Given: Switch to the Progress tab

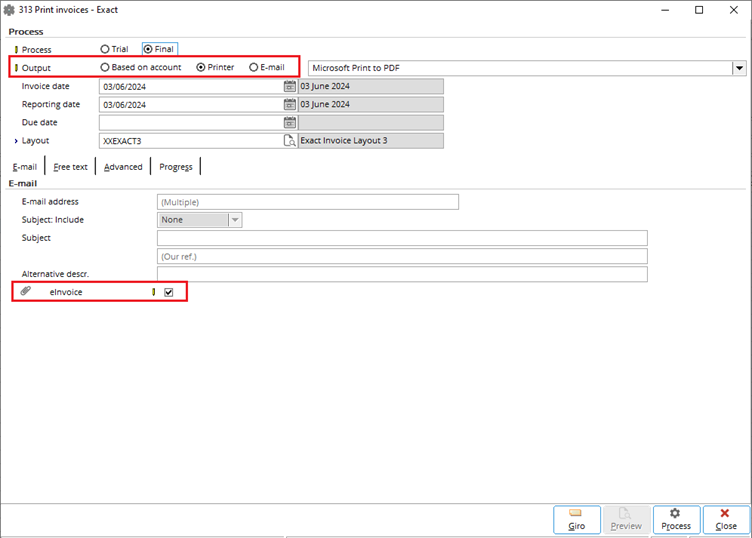Looking at the screenshot, I should (176, 167).
